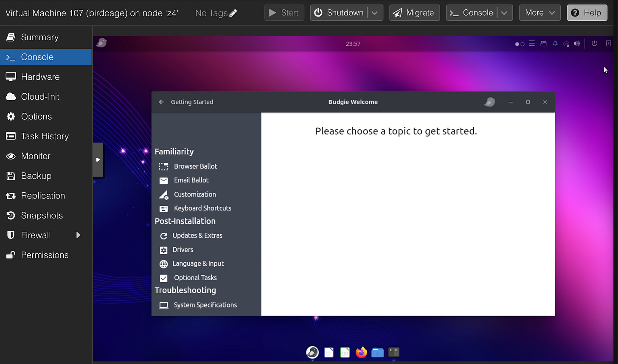
Task: Launch Budgie Welcome from the dock
Action: [x=312, y=352]
